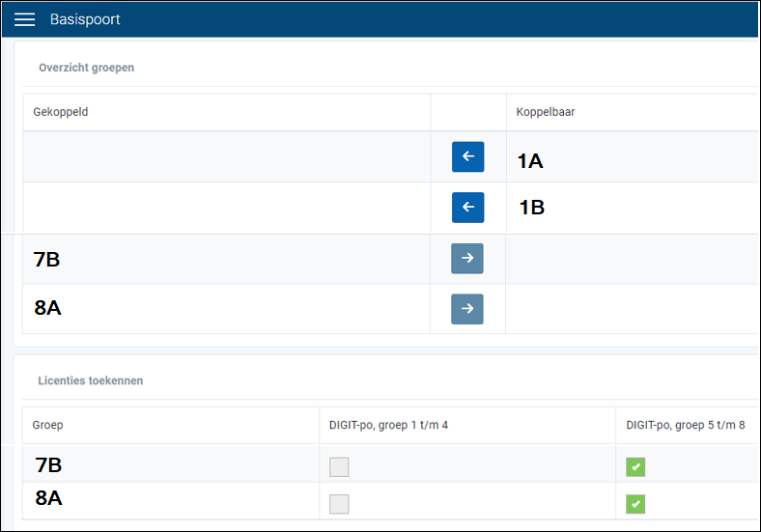Select group 1A in Koppelbaar list

[x=530, y=161]
